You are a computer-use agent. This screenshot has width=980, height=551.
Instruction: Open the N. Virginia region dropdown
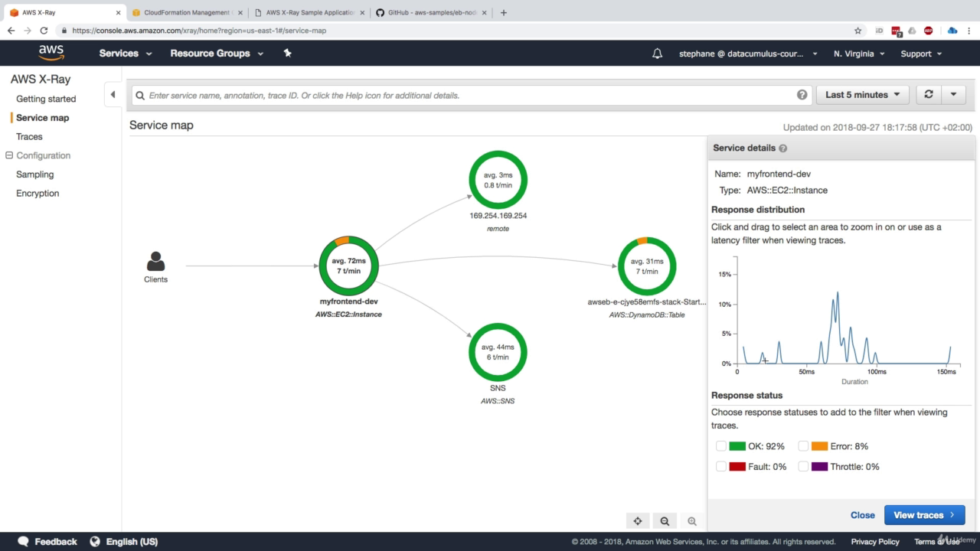click(x=859, y=54)
